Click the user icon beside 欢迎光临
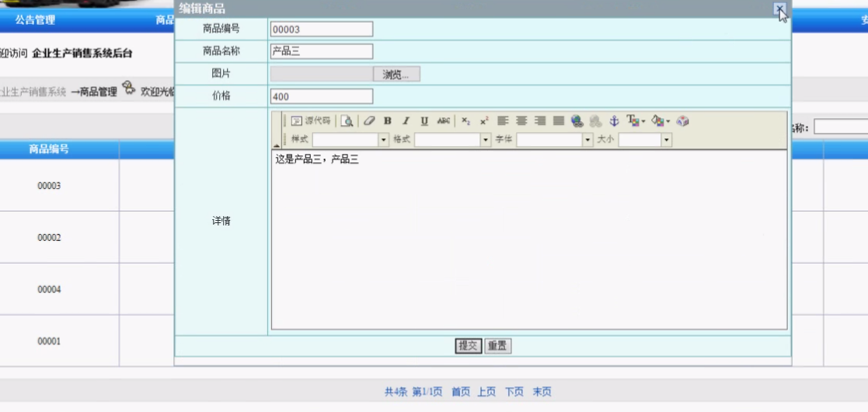This screenshot has height=412, width=868. (129, 88)
